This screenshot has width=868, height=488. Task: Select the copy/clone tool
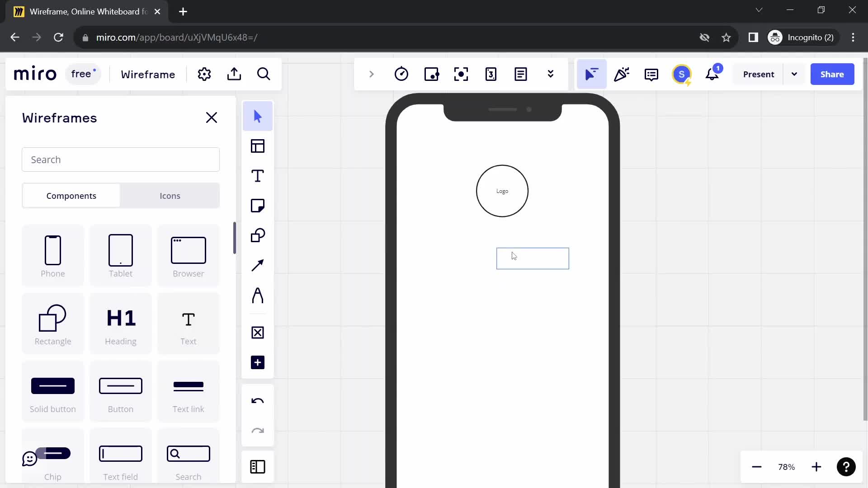tap(258, 236)
